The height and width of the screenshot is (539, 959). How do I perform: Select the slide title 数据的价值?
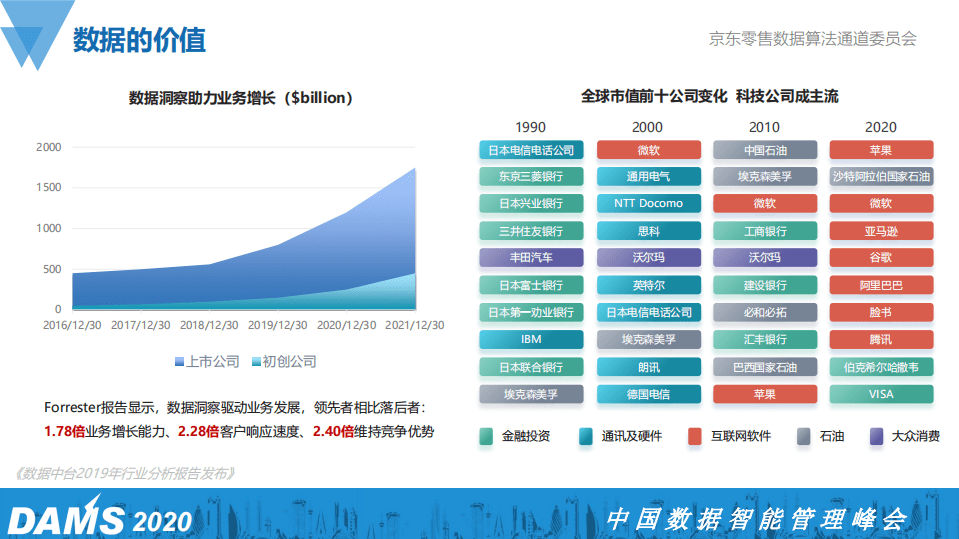139,40
